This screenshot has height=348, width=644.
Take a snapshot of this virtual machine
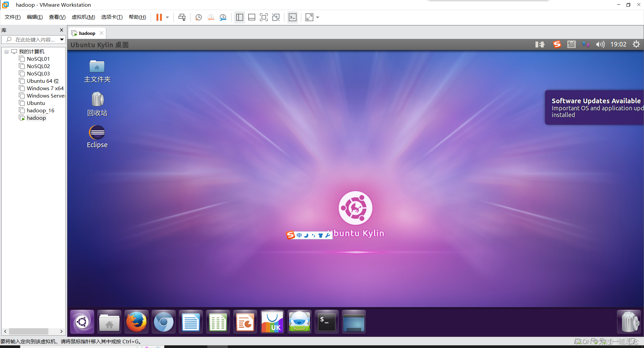[x=199, y=17]
